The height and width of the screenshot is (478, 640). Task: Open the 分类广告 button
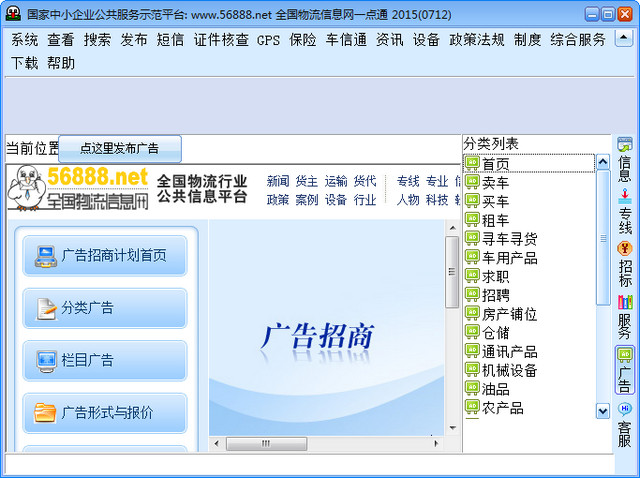(105, 308)
